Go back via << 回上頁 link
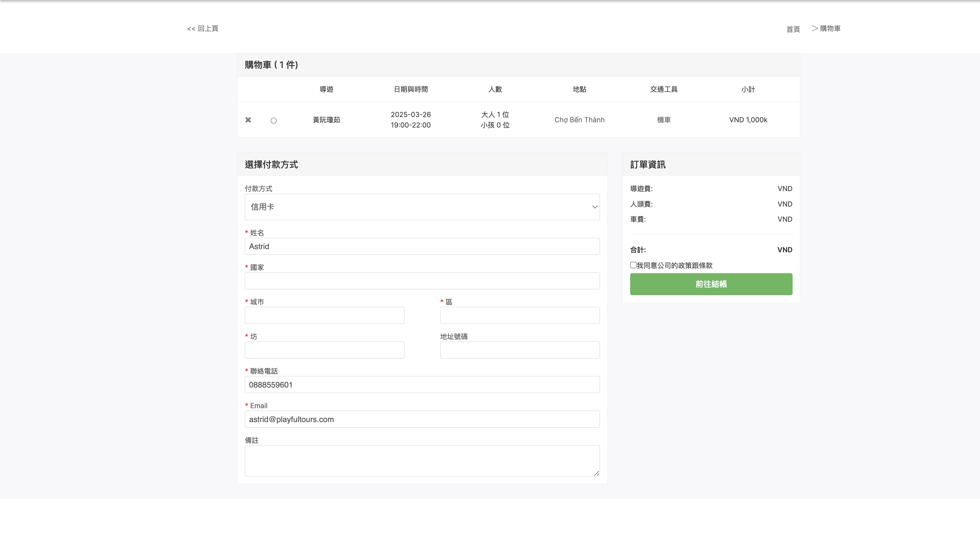This screenshot has height=536, width=980. point(203,28)
